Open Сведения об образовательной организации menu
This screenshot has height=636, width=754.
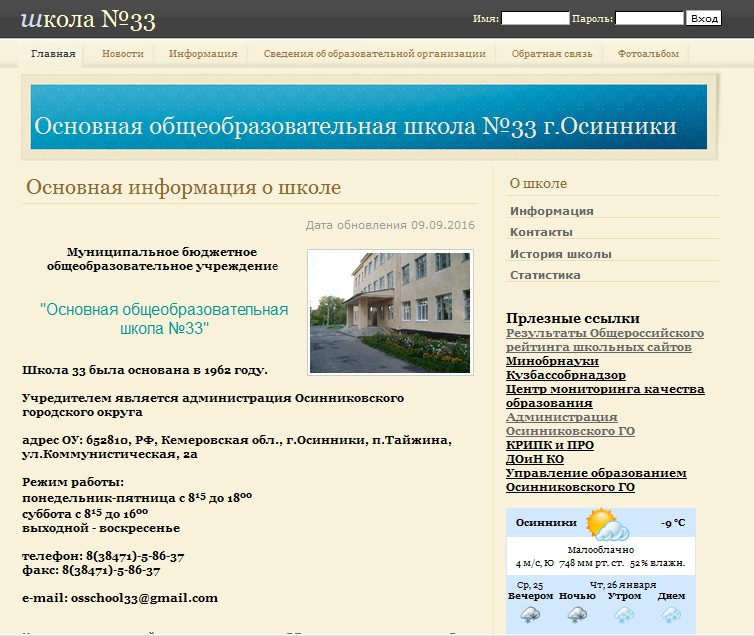[x=375, y=54]
